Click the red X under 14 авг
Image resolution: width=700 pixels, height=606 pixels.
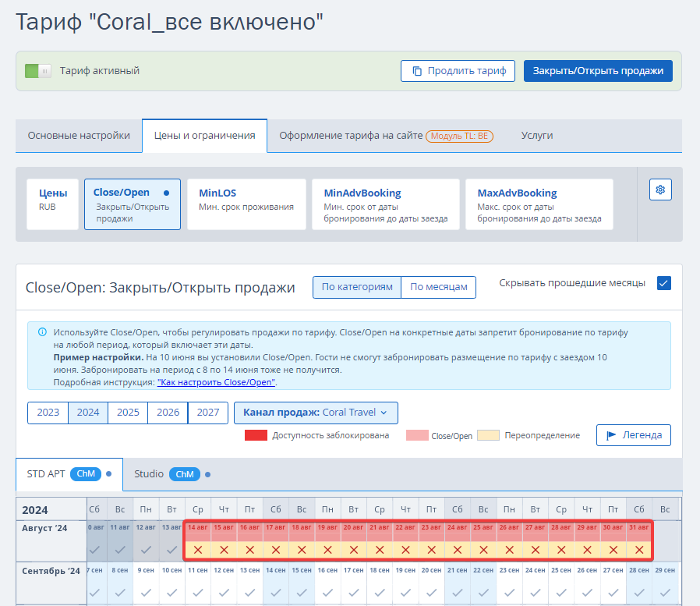pos(198,550)
